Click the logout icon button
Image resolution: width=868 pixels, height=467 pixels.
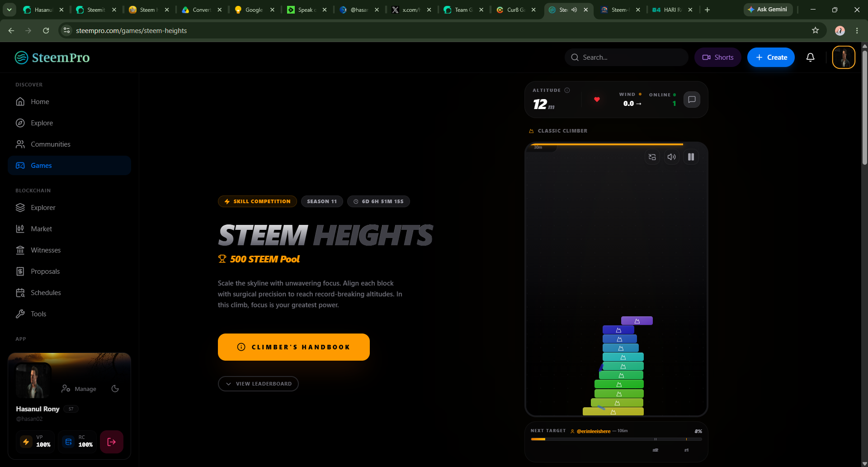(x=112, y=442)
